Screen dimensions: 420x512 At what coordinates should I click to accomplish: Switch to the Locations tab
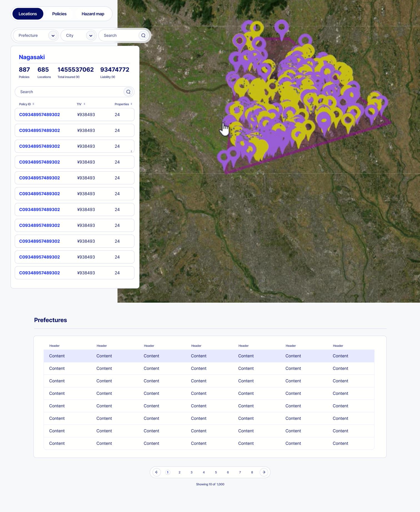28,14
